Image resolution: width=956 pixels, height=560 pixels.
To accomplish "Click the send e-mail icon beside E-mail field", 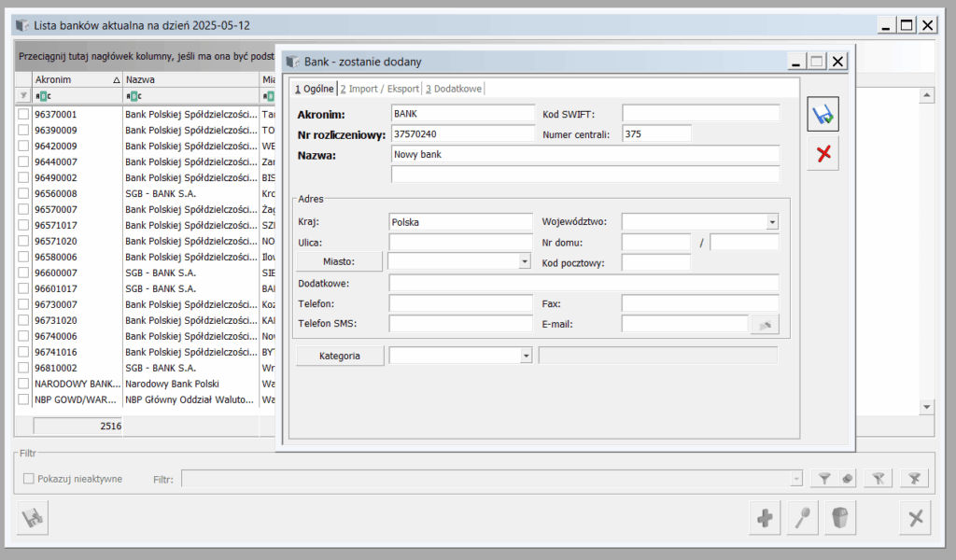I will [x=765, y=325].
